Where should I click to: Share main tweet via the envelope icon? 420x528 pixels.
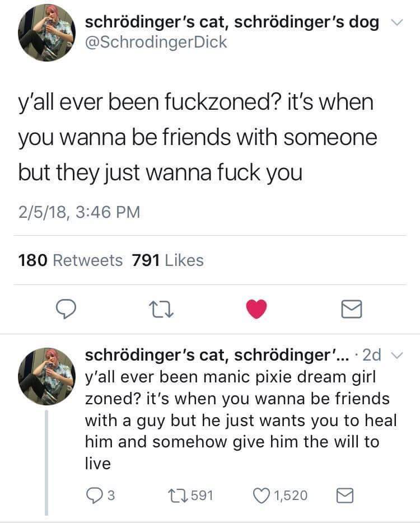pyautogui.click(x=352, y=309)
